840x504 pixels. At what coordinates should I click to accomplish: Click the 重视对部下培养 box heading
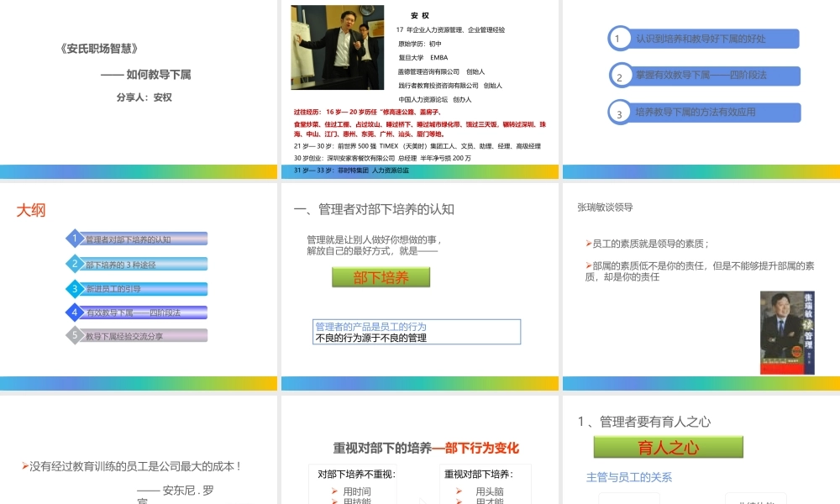click(x=479, y=474)
